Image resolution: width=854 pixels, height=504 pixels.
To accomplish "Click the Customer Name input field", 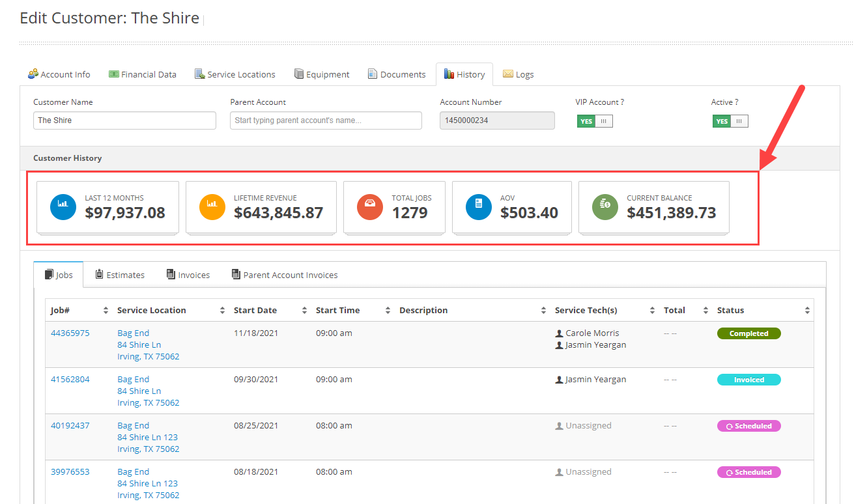I will point(124,120).
